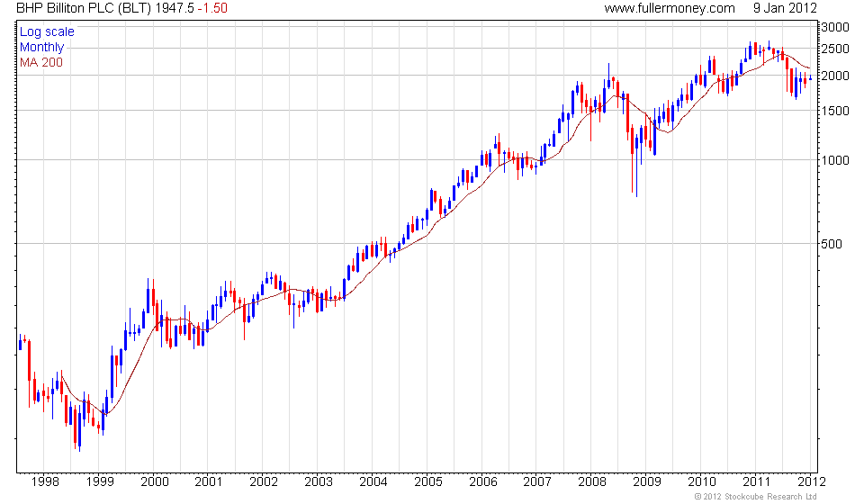The width and height of the screenshot is (864, 504).
Task: Click the red price change -1.50
Action: [x=212, y=8]
